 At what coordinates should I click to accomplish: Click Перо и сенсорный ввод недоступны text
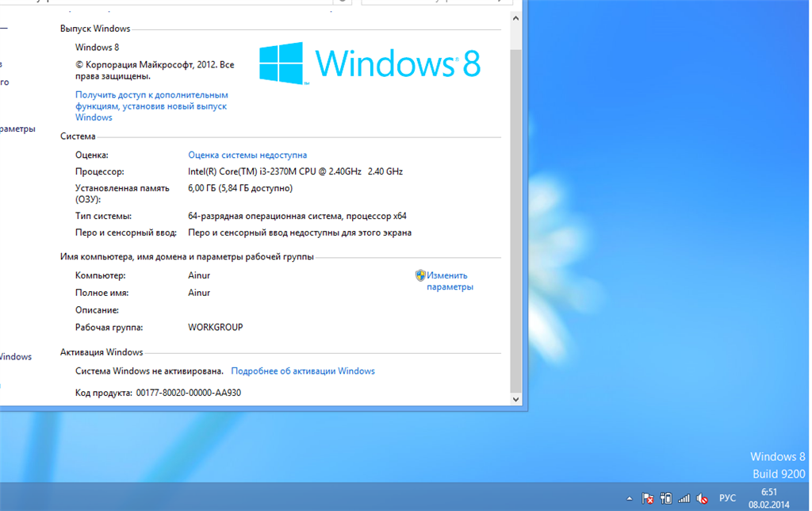tap(300, 232)
